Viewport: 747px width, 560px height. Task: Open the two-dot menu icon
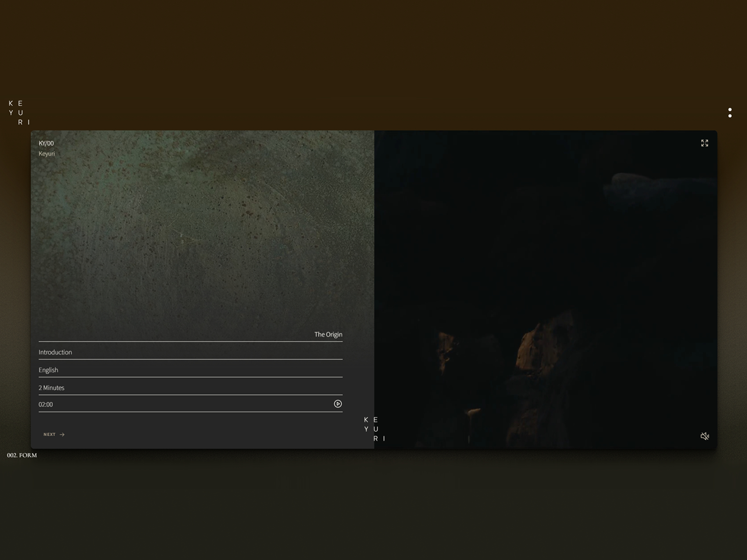coord(730,112)
